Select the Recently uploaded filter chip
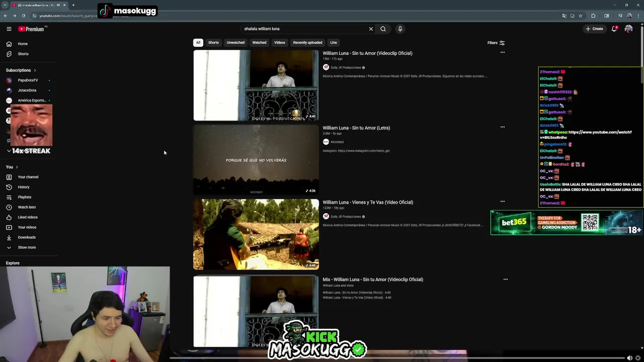Screen dimensions: 644x362 click(307, 43)
